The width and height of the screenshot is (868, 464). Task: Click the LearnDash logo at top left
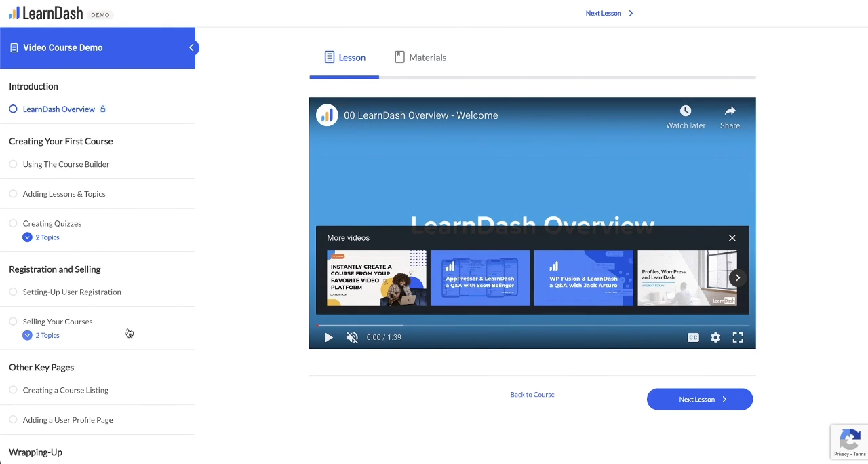pyautogui.click(x=45, y=12)
